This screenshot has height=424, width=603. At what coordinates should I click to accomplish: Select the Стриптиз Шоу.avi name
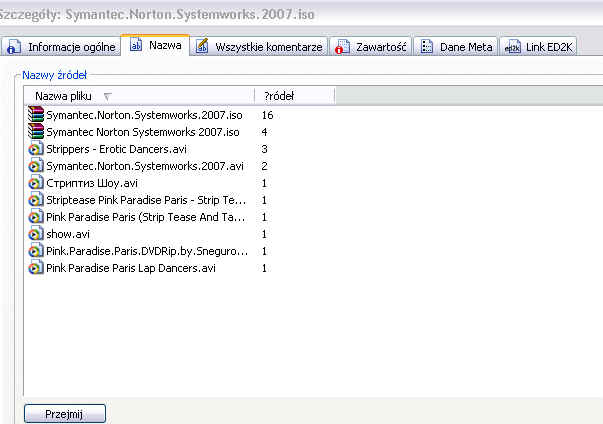click(92, 183)
